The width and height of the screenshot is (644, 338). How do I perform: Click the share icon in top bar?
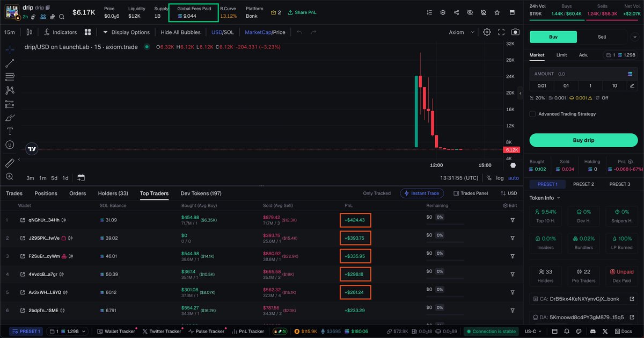457,12
